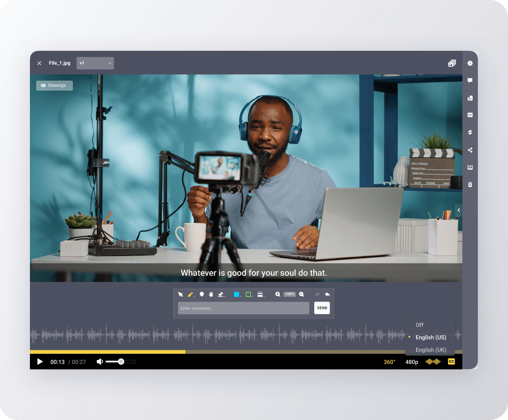
Task: Adjust the volume slider knob
Action: (121, 362)
